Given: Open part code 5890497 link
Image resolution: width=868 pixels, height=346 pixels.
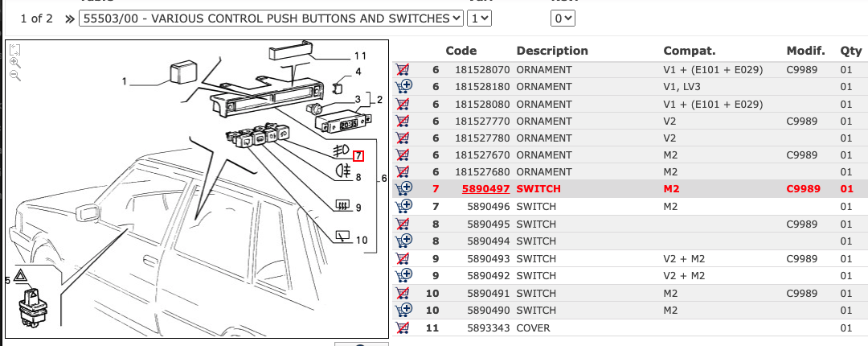Looking at the screenshot, I should pyautogui.click(x=485, y=189).
